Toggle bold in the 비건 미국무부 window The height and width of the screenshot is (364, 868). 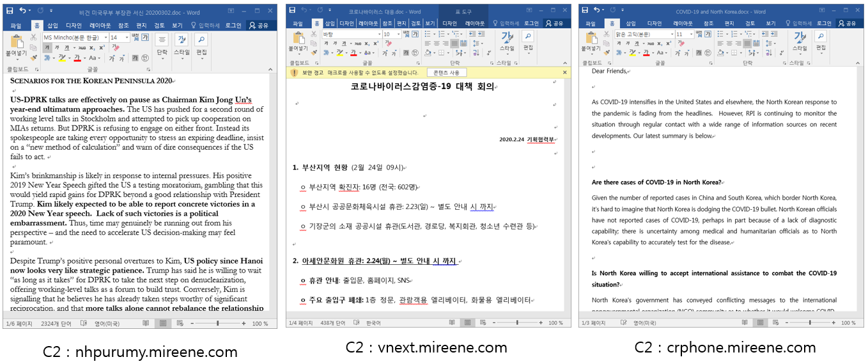(47, 48)
